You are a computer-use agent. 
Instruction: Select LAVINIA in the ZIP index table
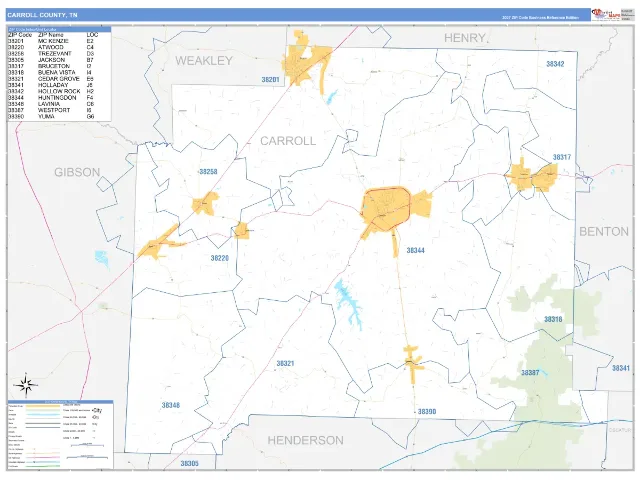49,104
